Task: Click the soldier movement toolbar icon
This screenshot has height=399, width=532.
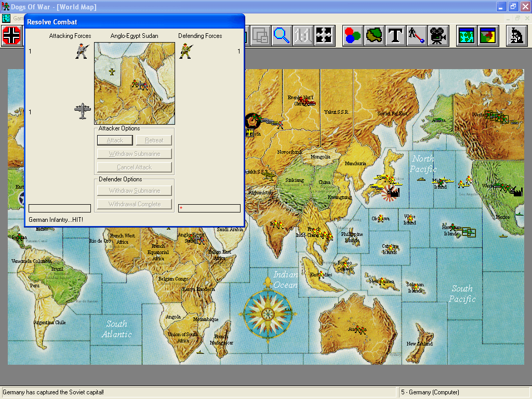Action: 416,35
